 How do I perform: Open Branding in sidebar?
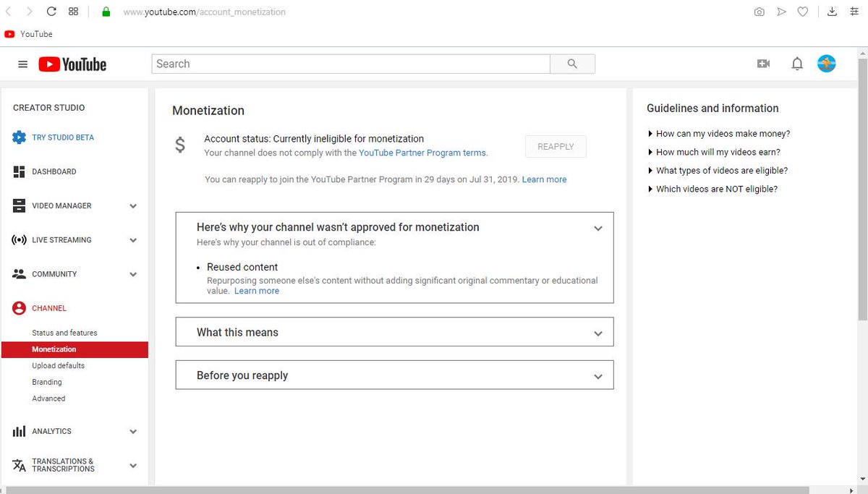click(47, 382)
